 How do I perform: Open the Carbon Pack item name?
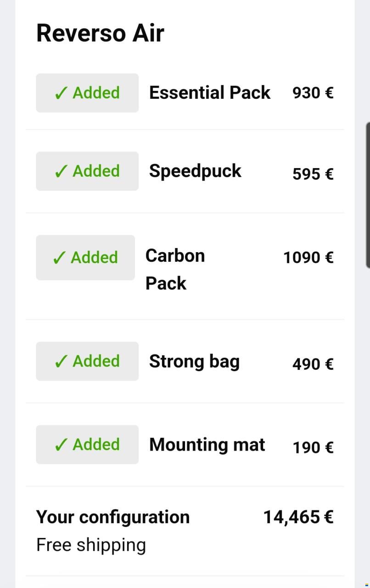pyautogui.click(x=175, y=269)
